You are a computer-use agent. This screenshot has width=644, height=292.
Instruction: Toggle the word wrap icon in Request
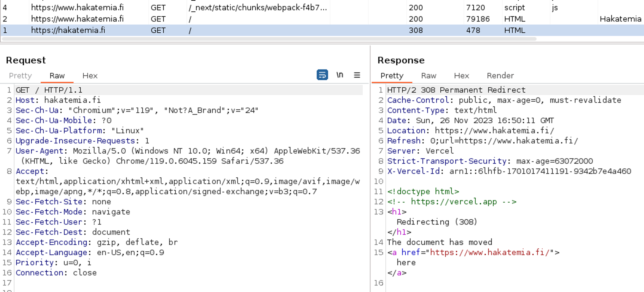click(322, 75)
